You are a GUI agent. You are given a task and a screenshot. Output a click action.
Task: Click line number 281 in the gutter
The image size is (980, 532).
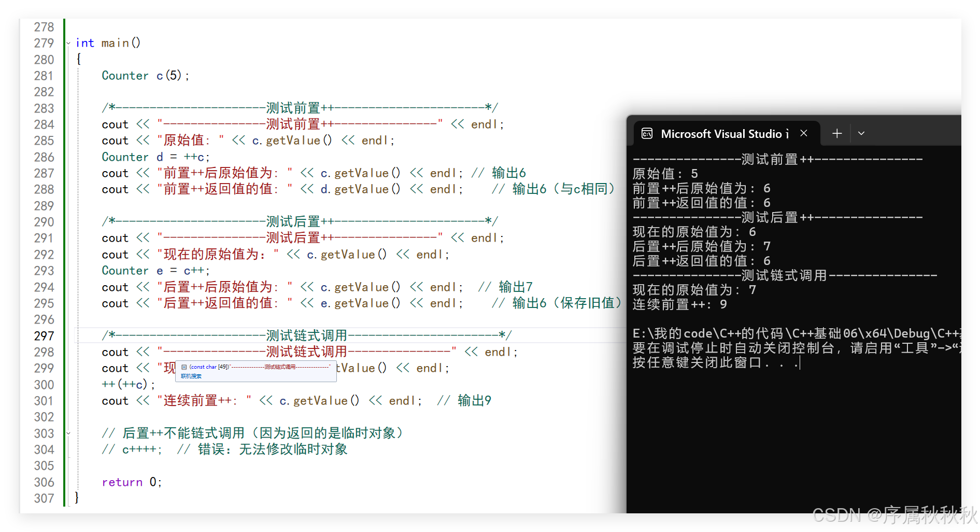click(x=44, y=76)
